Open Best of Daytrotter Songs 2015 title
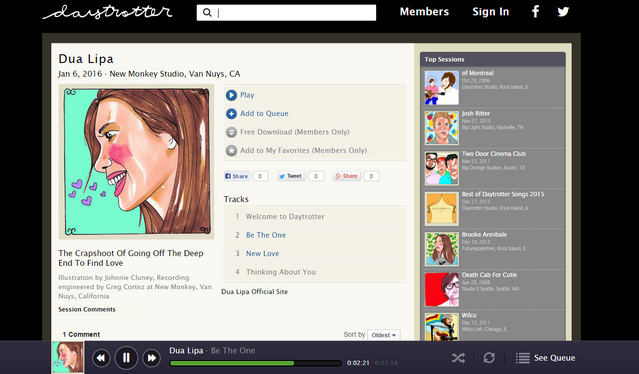 503,194
